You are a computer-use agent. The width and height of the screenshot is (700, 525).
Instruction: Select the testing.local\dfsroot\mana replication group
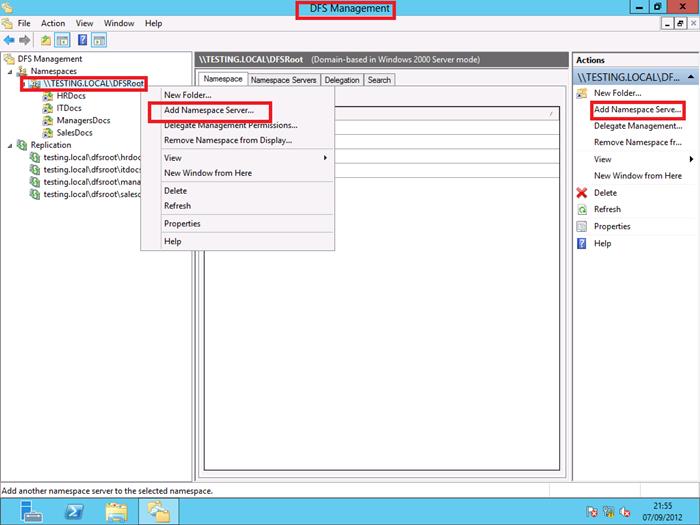pyautogui.click(x=92, y=182)
